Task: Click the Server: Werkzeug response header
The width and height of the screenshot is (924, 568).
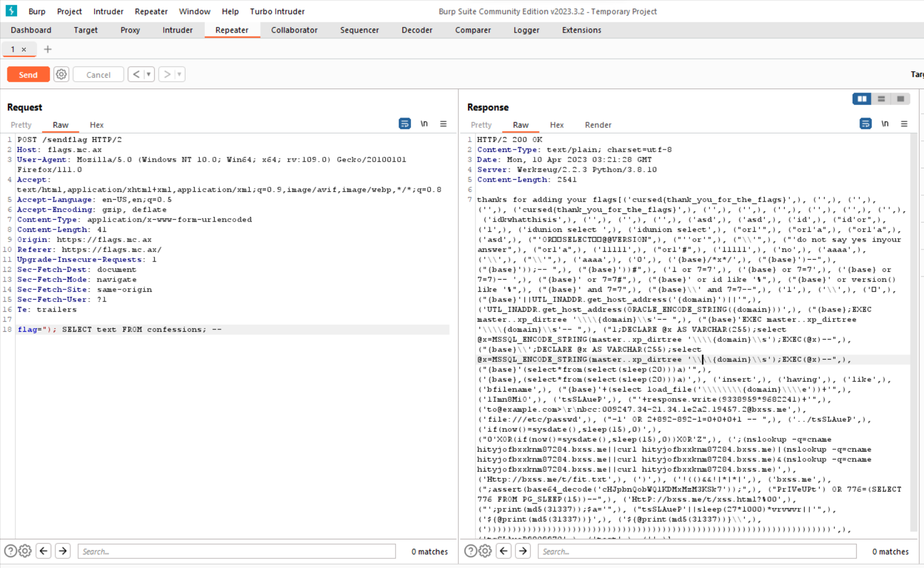Action: pos(567,170)
